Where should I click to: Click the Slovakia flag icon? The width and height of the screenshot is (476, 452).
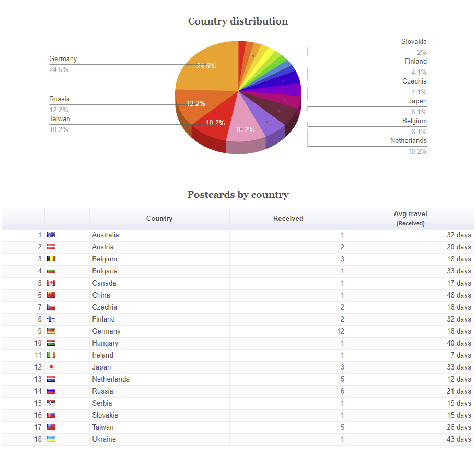point(51,415)
